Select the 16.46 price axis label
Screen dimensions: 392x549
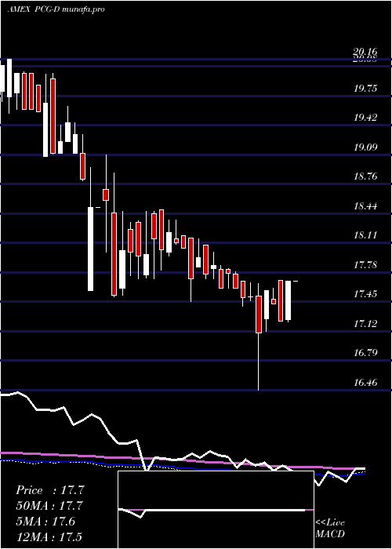[x=365, y=383]
